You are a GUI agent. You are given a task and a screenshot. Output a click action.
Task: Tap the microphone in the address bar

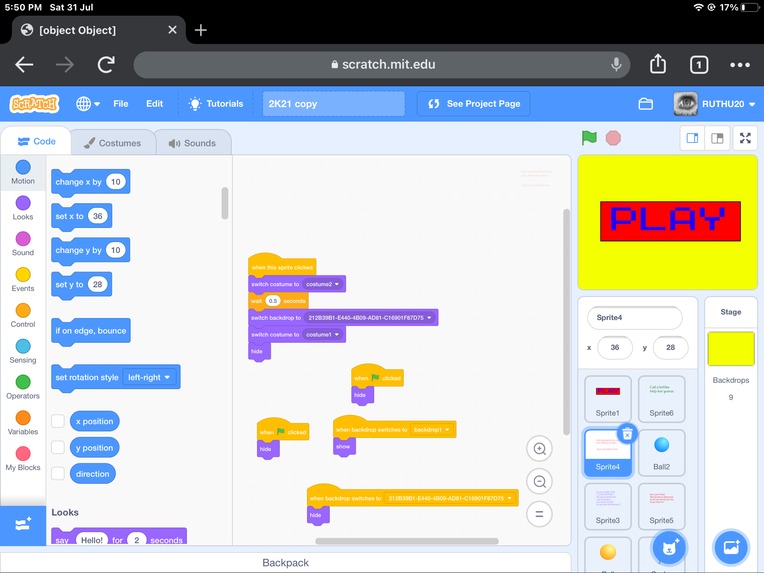click(x=616, y=64)
